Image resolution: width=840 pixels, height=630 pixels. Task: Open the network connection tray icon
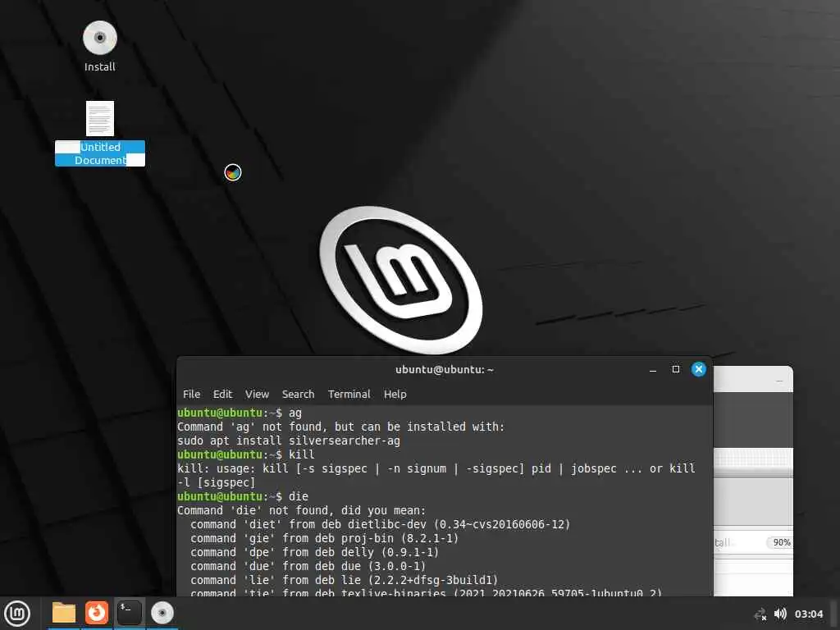pyautogui.click(x=760, y=614)
